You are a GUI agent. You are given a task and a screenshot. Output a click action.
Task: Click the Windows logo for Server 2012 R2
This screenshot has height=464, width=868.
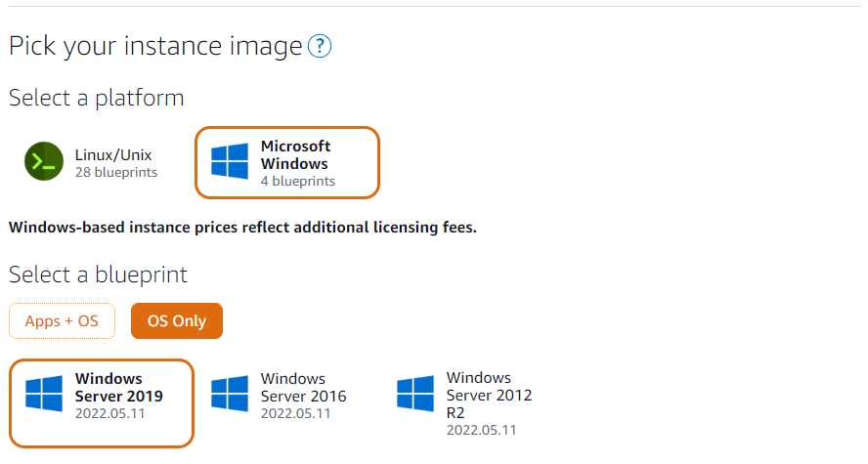[x=415, y=394]
